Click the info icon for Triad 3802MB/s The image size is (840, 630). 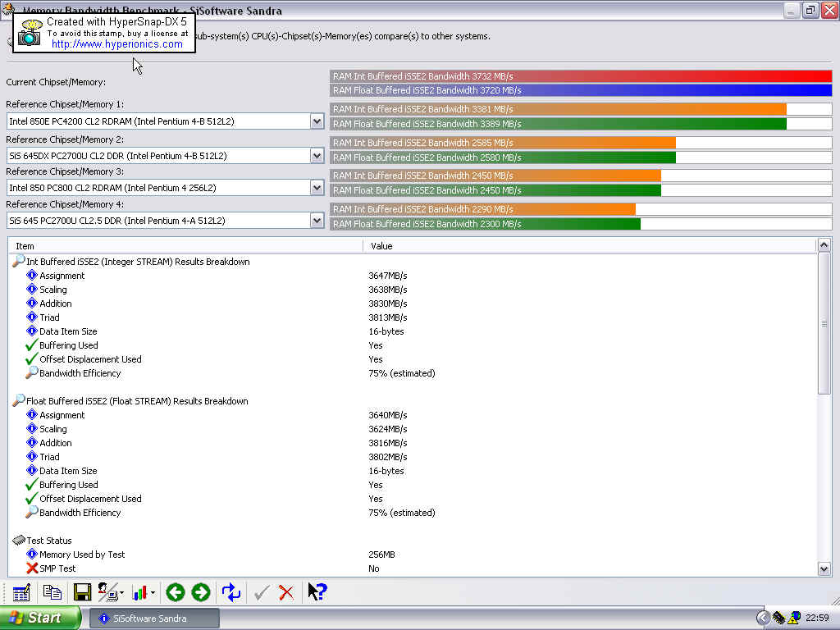coord(32,456)
